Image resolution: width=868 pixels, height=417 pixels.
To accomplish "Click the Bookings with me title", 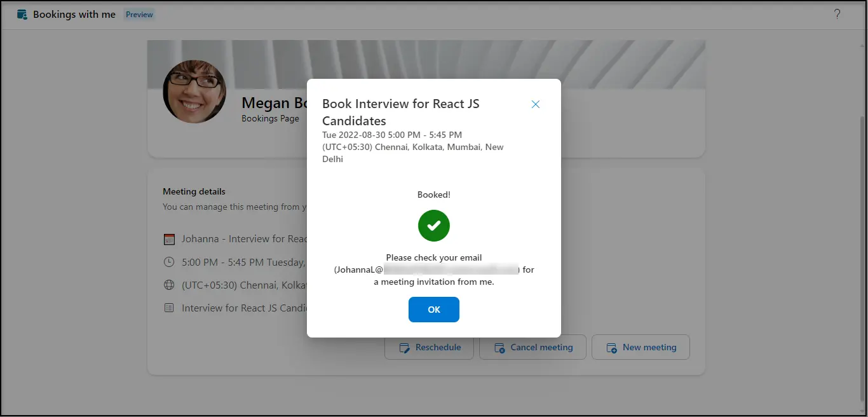I will click(74, 15).
